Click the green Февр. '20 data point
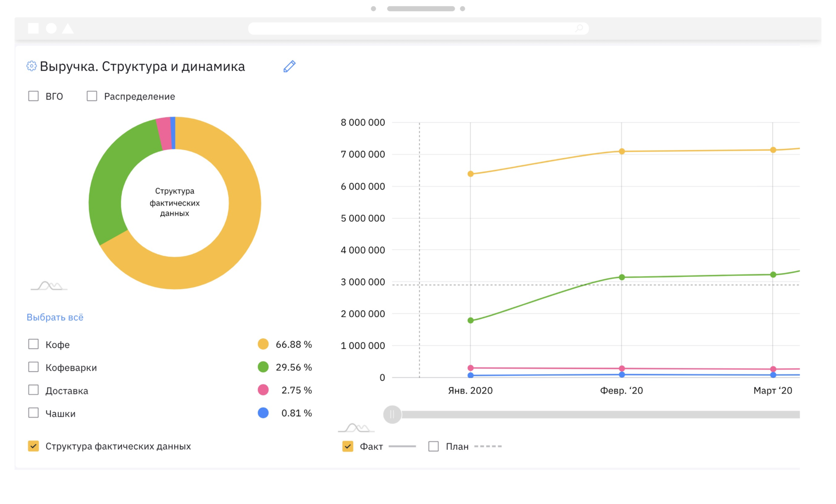 [x=622, y=277]
